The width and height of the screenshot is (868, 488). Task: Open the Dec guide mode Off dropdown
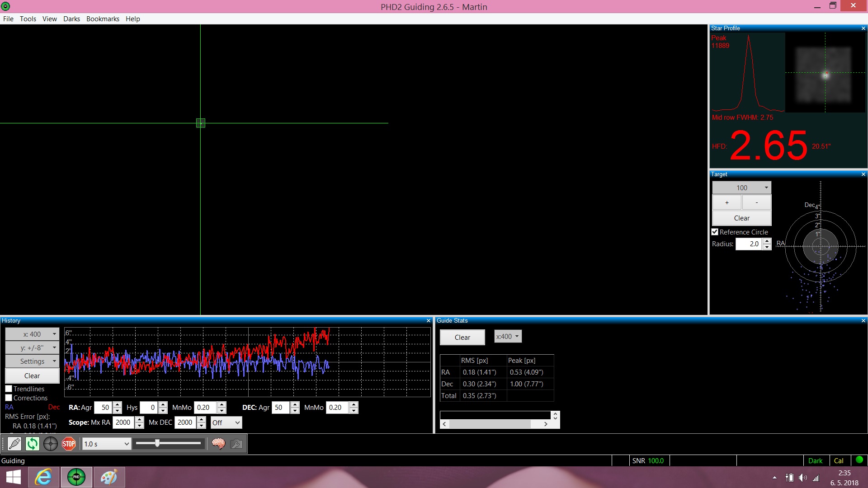(x=226, y=422)
